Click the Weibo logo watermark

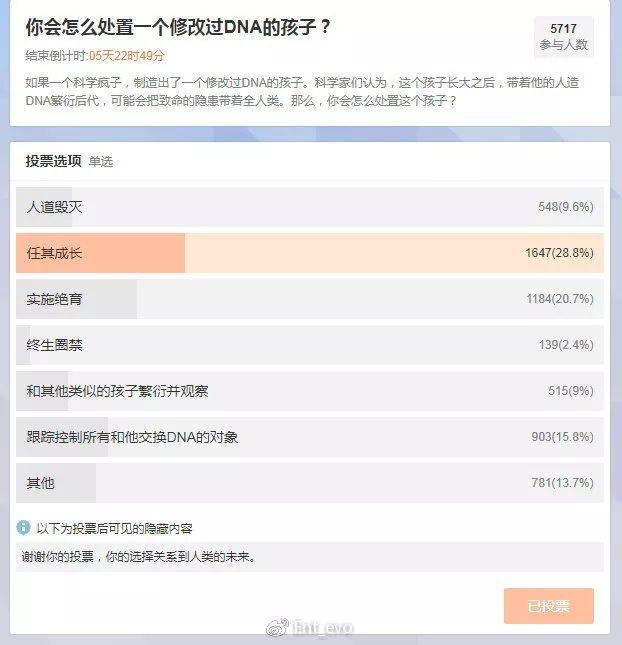pos(274,627)
